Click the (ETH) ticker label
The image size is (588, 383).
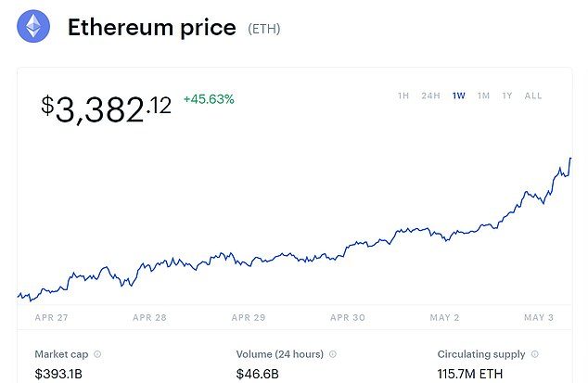[x=263, y=29]
